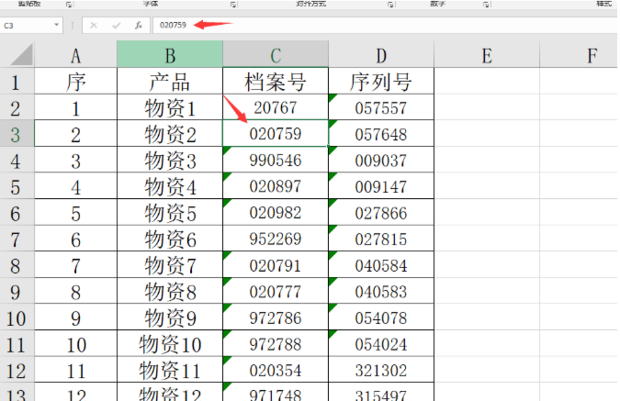This screenshot has height=401, width=620.
Task: Select cell containing 物资2
Action: pos(170,134)
